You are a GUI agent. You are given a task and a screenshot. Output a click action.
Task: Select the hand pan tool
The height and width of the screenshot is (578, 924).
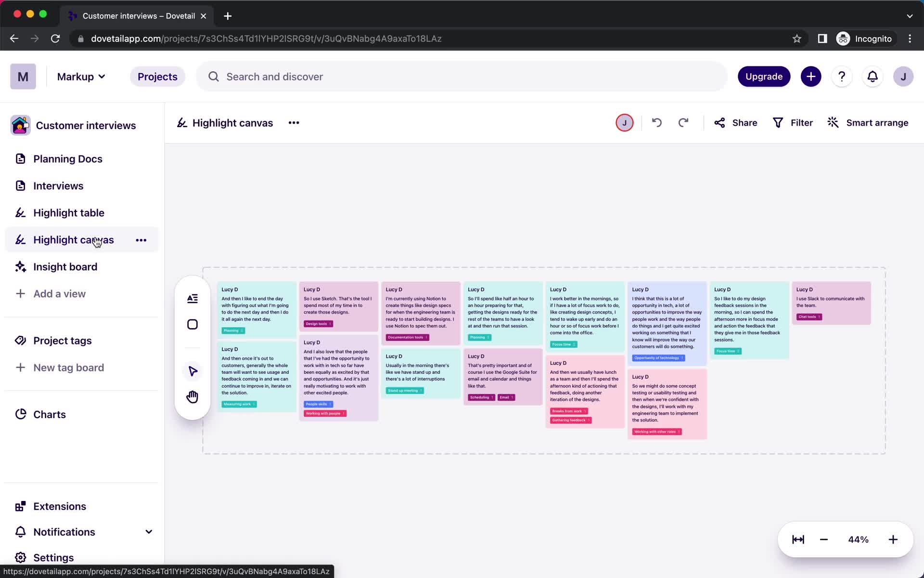pyautogui.click(x=192, y=396)
